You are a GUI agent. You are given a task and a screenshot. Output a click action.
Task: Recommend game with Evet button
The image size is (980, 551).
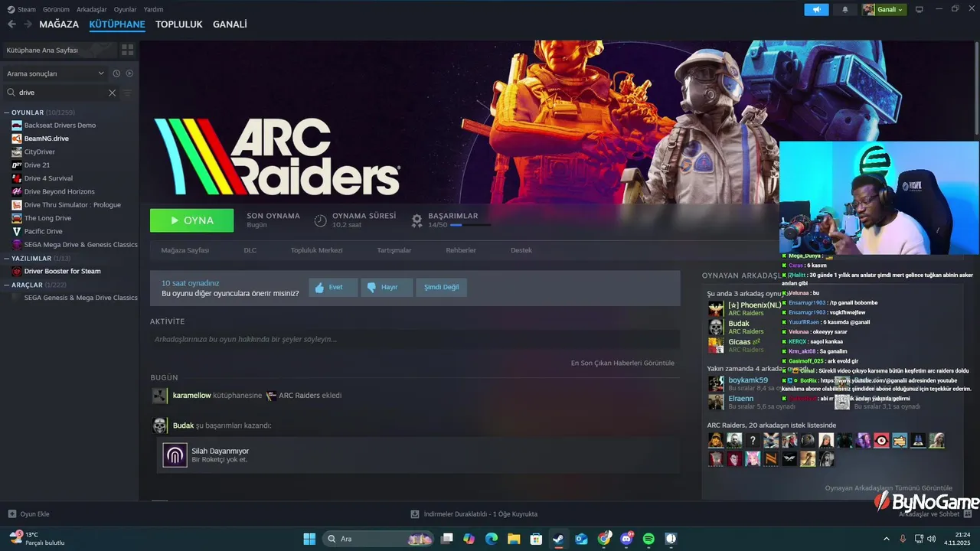click(333, 287)
